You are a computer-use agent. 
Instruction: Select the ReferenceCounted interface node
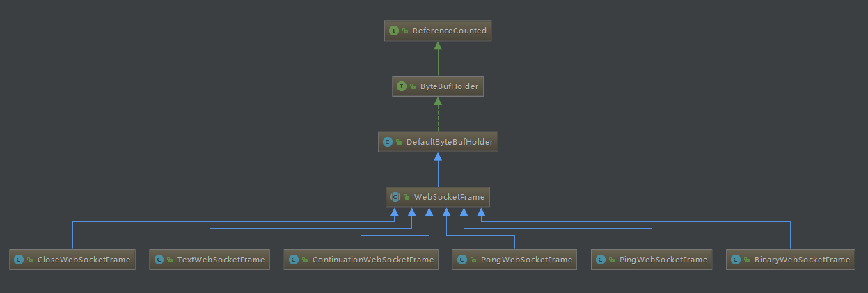pyautogui.click(x=438, y=31)
